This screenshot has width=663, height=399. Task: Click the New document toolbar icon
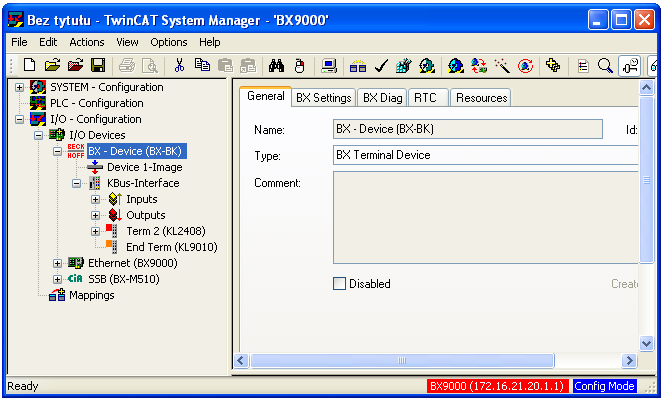tap(29, 66)
